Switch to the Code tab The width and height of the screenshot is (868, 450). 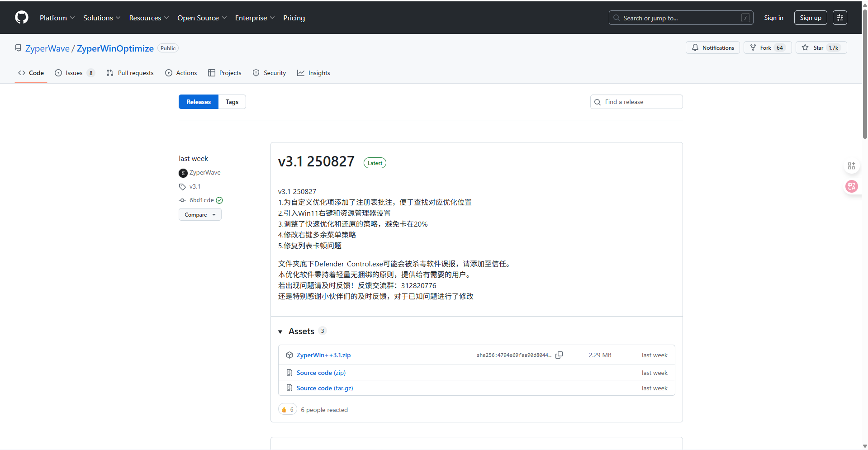pos(31,73)
